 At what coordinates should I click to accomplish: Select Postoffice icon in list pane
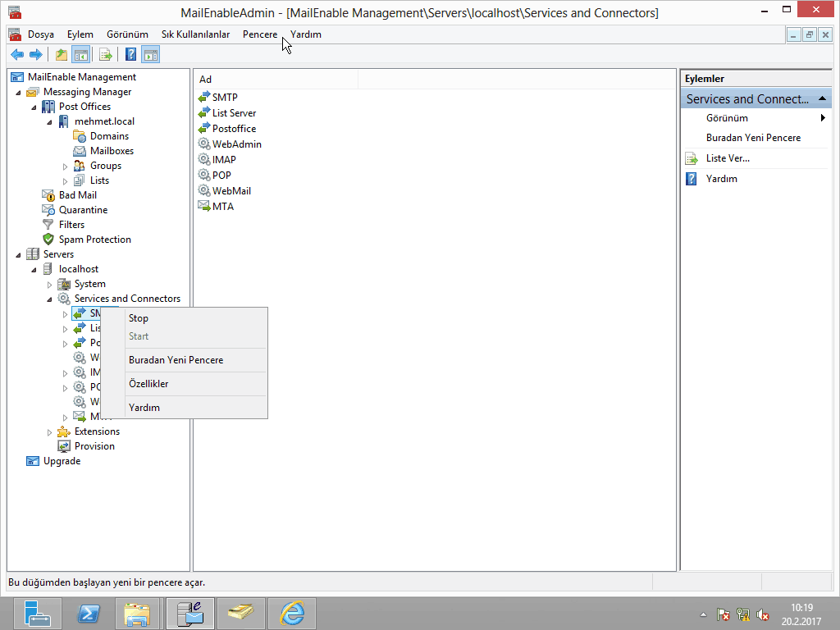pyautogui.click(x=204, y=129)
